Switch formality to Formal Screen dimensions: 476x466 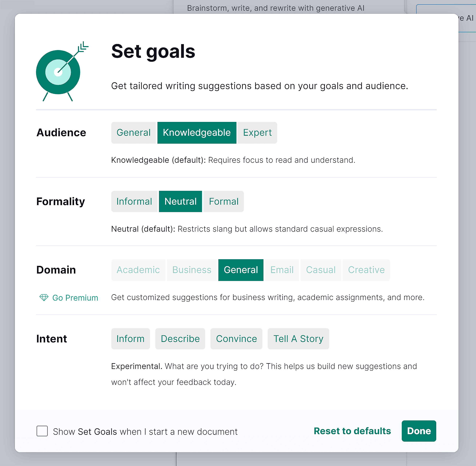click(223, 201)
